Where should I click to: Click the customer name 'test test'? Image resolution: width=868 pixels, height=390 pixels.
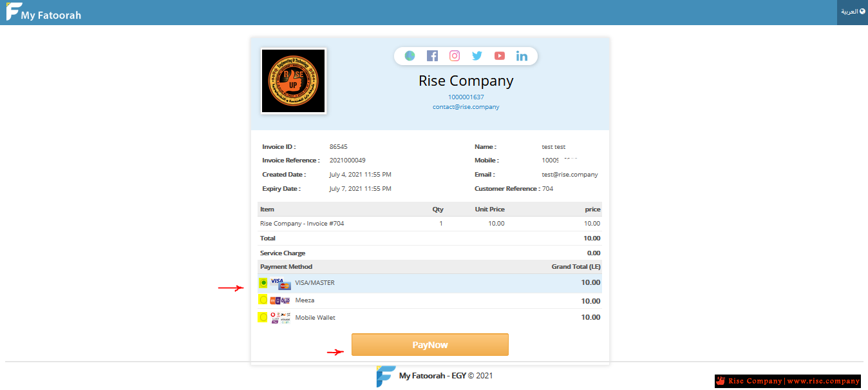coord(554,147)
